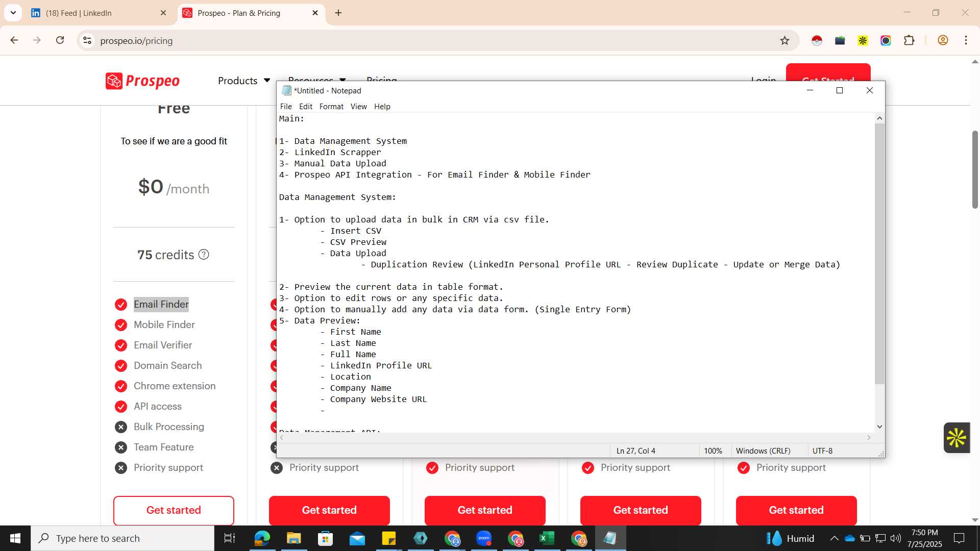
Task: Open the Mail app from the taskbar
Action: tap(357, 538)
